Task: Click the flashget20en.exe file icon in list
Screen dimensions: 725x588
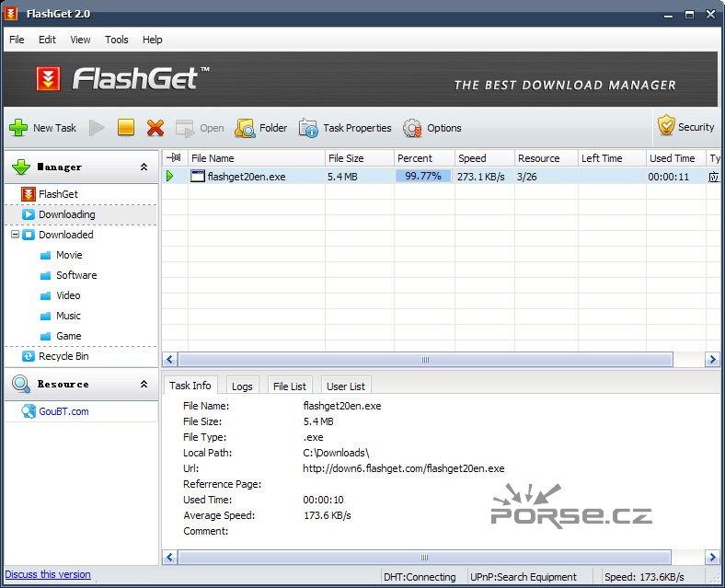Action: click(198, 176)
